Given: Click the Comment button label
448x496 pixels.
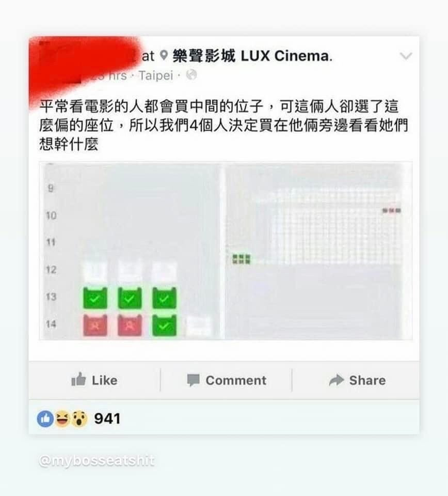Looking at the screenshot, I should click(236, 380).
